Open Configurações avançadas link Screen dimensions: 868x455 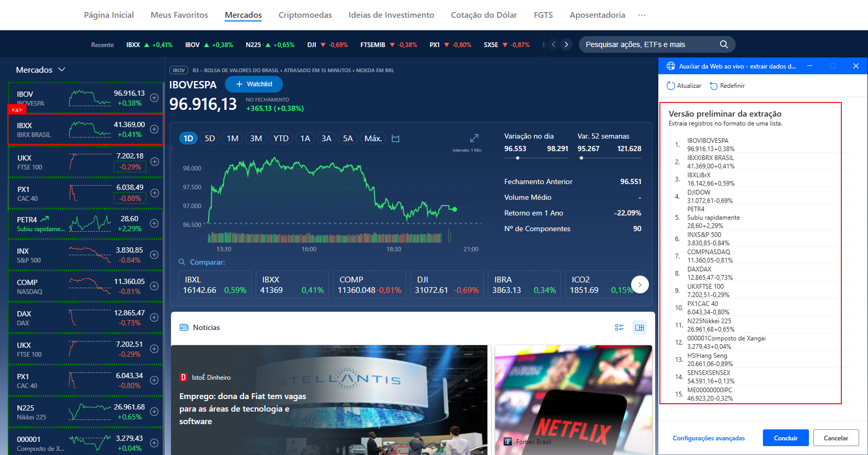[x=709, y=438]
